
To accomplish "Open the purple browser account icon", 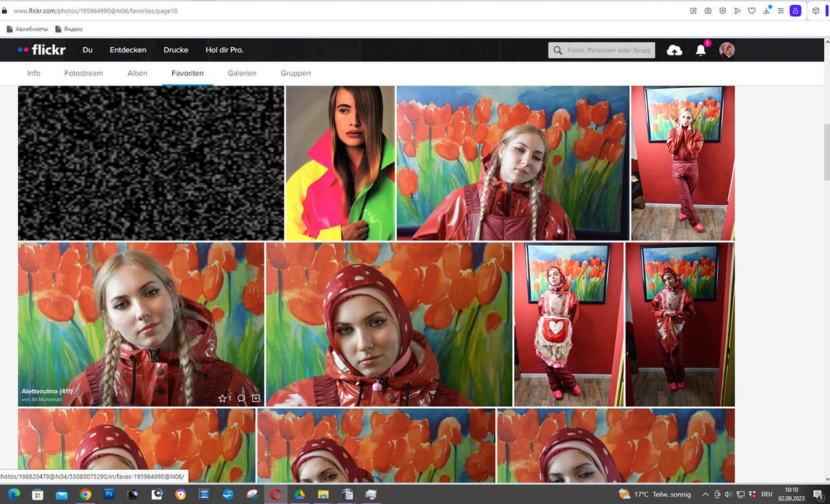I will [x=796, y=11].
